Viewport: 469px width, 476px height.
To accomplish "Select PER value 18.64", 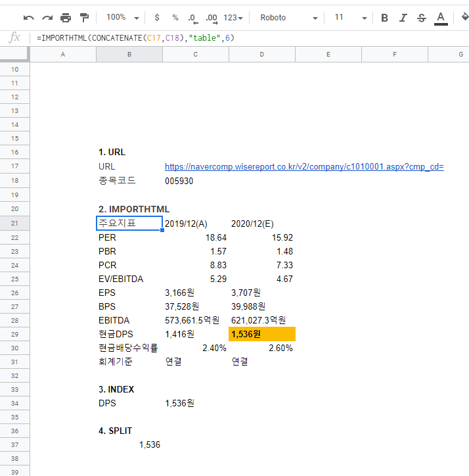I will tap(196, 237).
